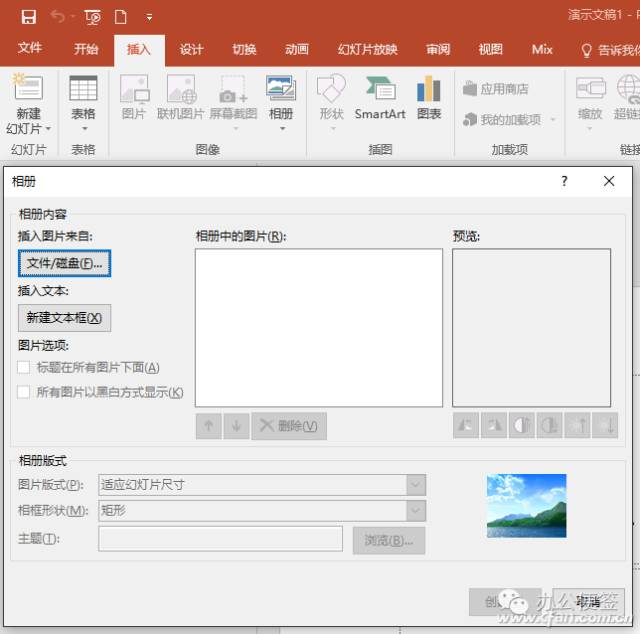The height and width of the screenshot is (634, 640).
Task: Switch to the 开始 tab
Action: 86,49
